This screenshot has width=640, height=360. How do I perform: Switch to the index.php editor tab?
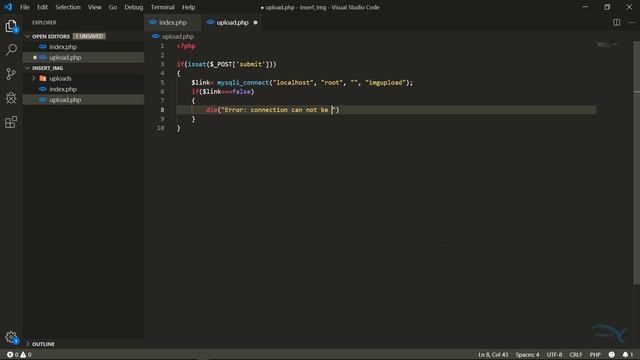pyautogui.click(x=172, y=22)
